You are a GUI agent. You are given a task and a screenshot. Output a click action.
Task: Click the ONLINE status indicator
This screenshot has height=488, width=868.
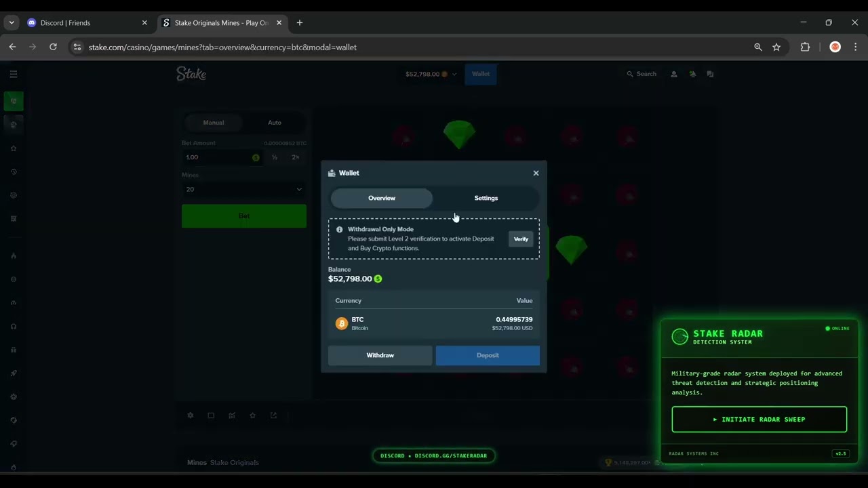[837, 328]
